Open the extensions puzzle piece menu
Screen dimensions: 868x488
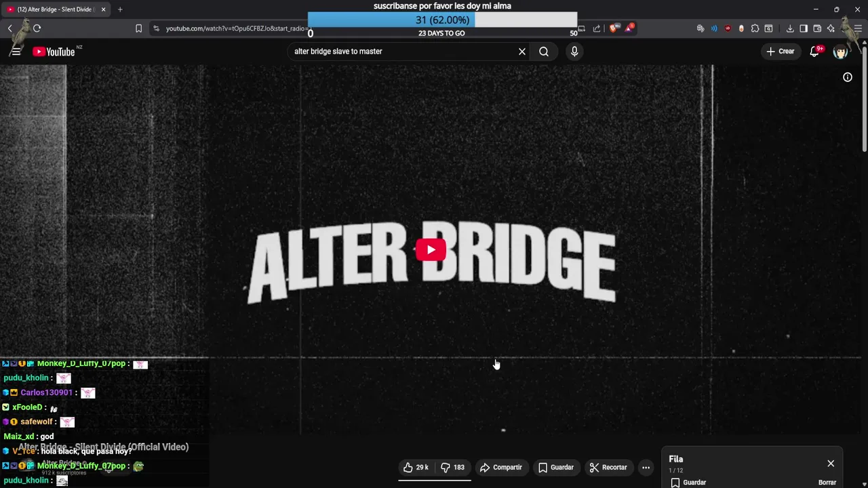pos(755,28)
